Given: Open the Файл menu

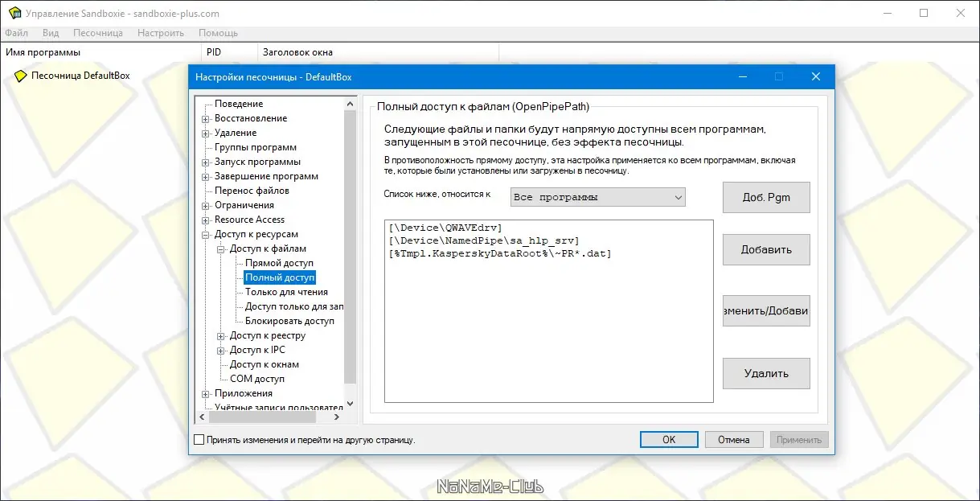Looking at the screenshot, I should pyautogui.click(x=16, y=33).
